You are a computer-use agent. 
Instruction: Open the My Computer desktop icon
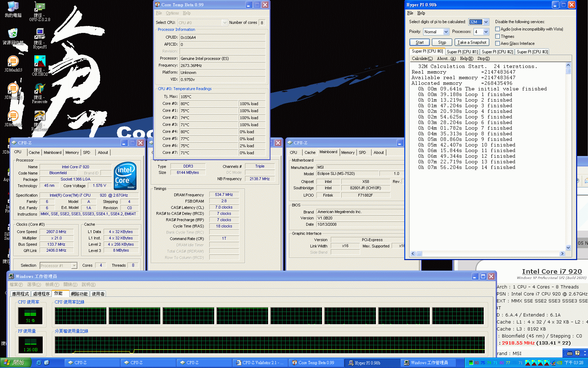click(x=13, y=9)
